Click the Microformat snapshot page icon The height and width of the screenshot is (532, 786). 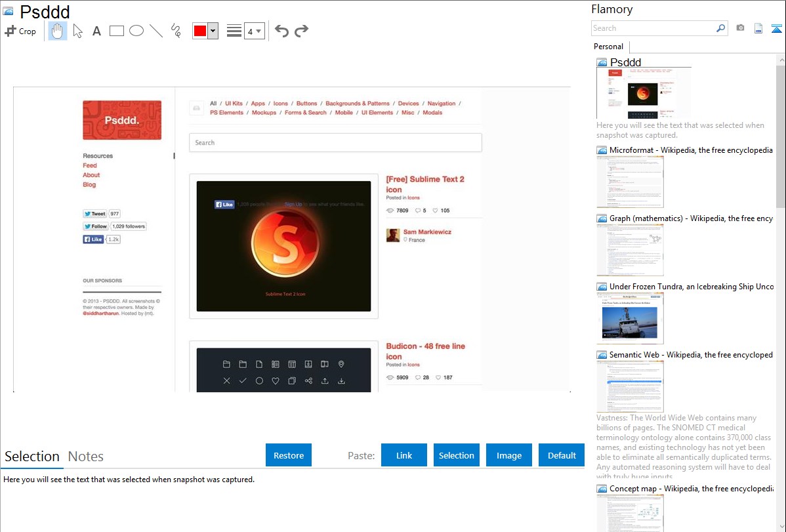(602, 150)
